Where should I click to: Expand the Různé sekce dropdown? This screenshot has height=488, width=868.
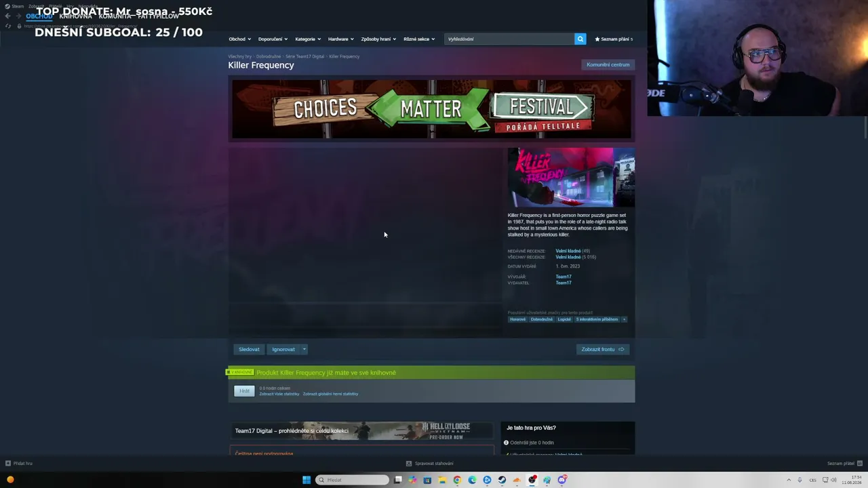(419, 39)
